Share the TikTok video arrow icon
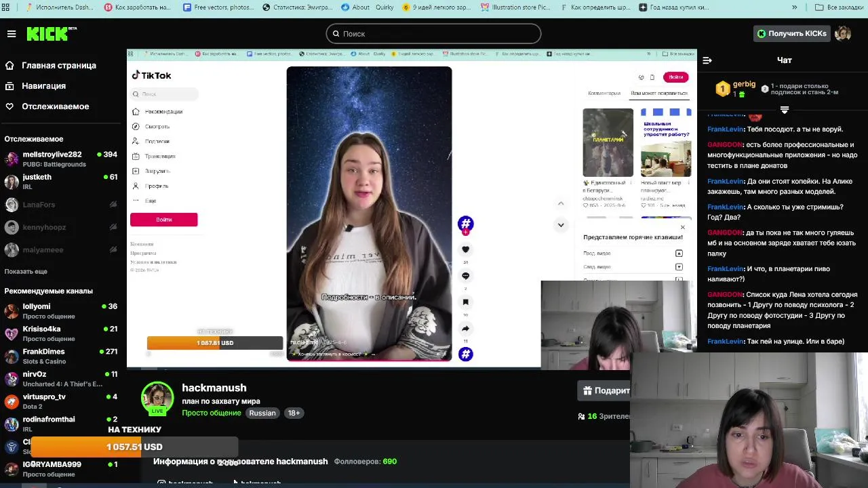 465,329
